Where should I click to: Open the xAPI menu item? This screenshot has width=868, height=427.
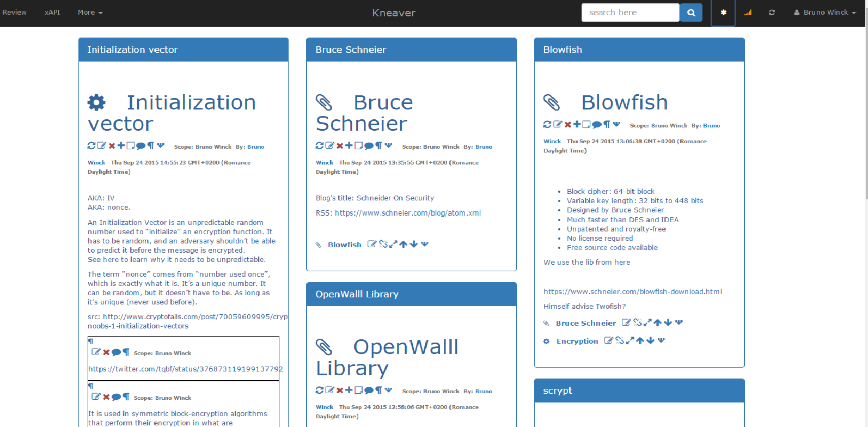coord(52,13)
